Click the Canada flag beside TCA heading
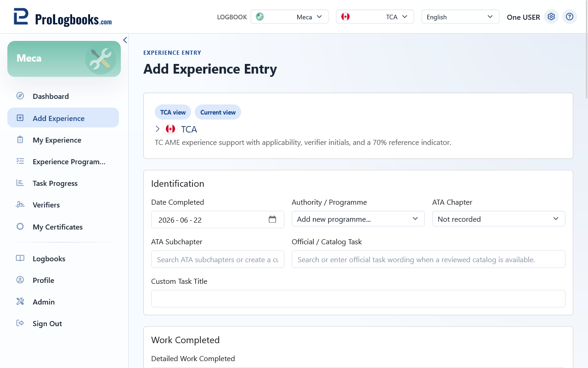 (x=170, y=129)
